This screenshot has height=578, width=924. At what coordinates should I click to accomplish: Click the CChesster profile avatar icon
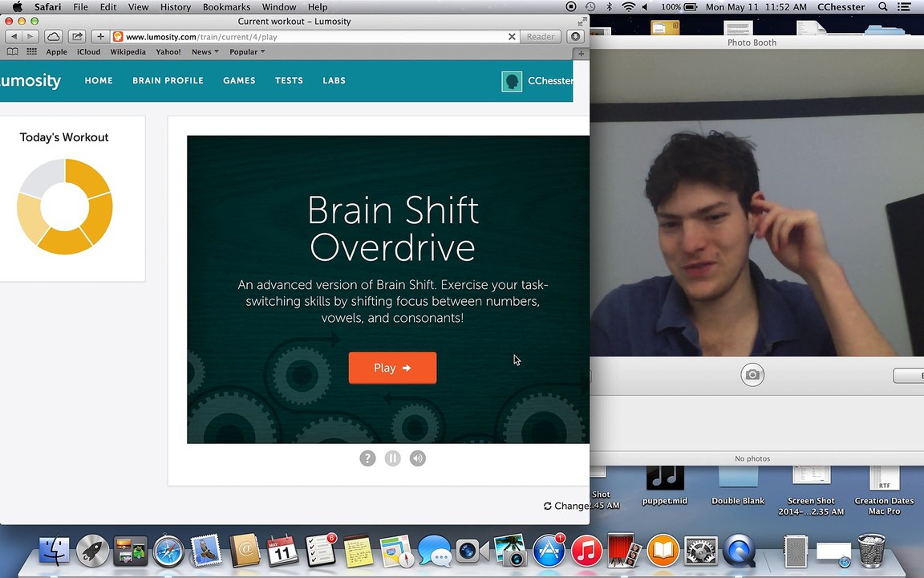(512, 81)
